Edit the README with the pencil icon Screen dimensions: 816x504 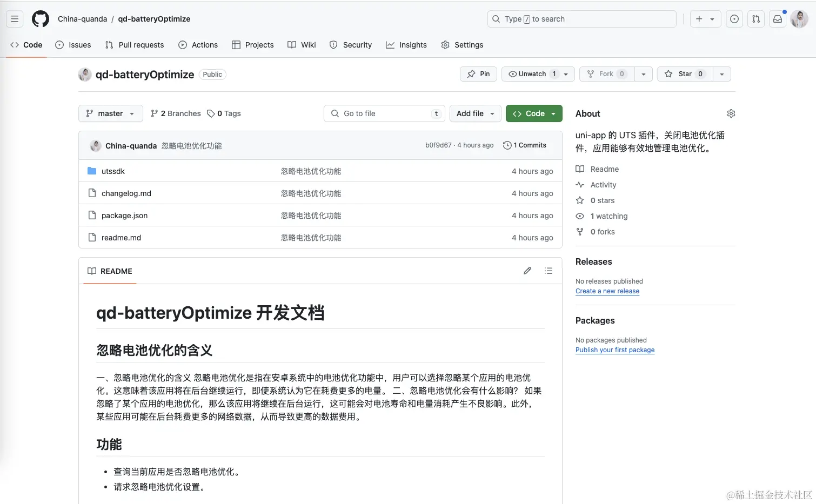tap(527, 271)
